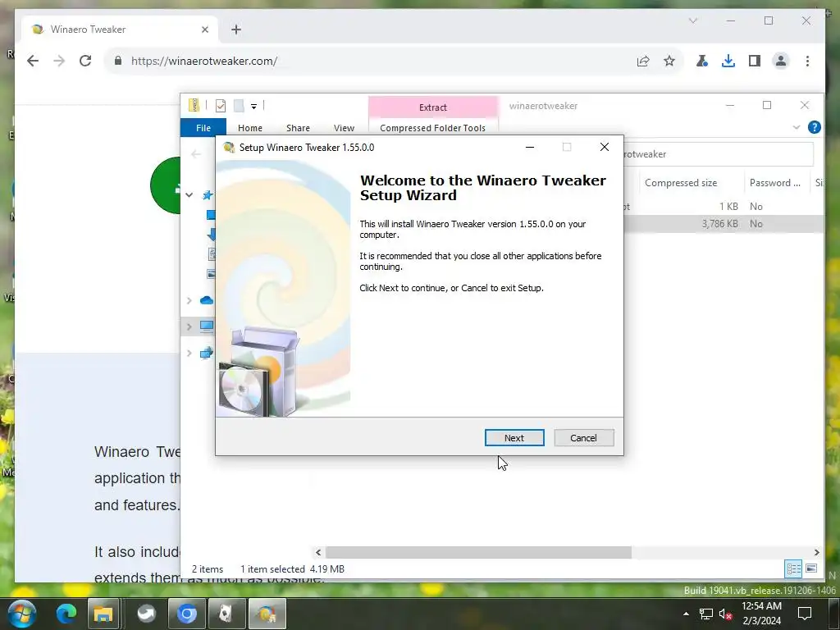The width and height of the screenshot is (840, 630).
Task: Click the New Folder icon in Explorer title bar
Action: (x=239, y=106)
